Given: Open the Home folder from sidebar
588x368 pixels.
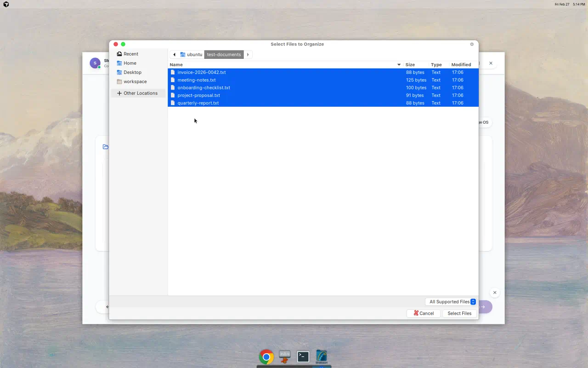Looking at the screenshot, I should pyautogui.click(x=130, y=63).
